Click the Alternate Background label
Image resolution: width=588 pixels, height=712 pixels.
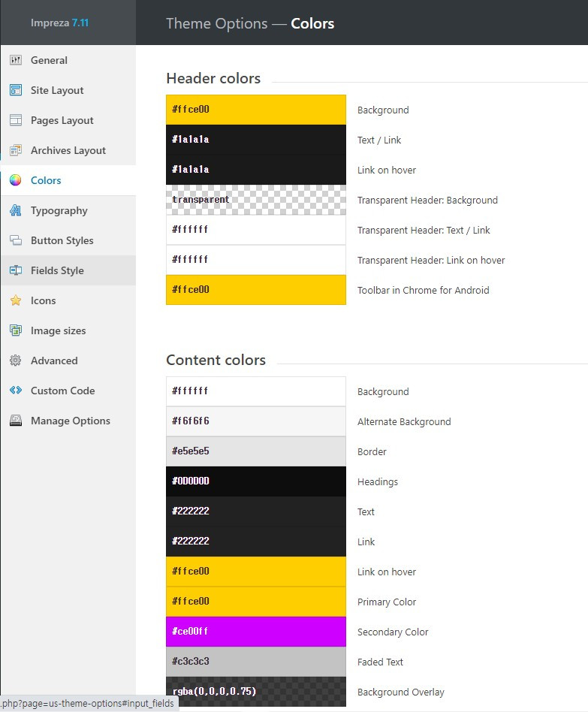404,422
